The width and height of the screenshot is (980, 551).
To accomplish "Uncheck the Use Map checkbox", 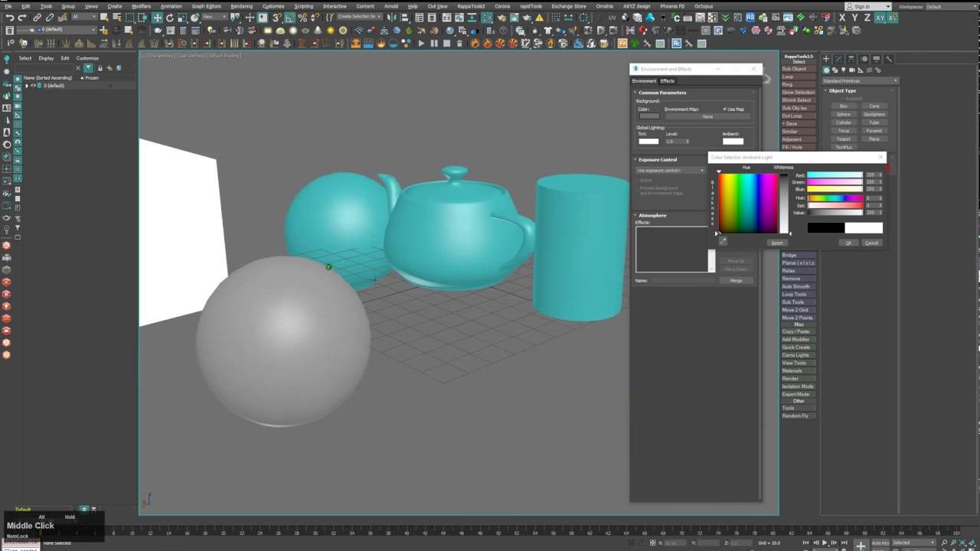I will (x=724, y=109).
